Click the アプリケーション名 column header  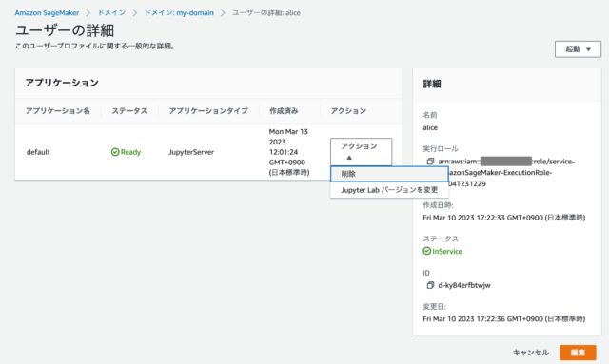(x=57, y=111)
